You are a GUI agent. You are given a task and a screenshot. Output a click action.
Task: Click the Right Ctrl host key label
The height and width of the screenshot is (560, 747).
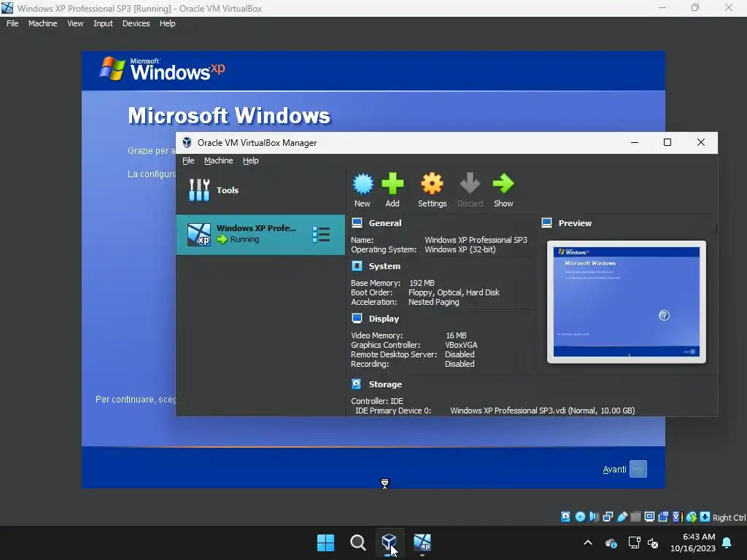pos(729,517)
